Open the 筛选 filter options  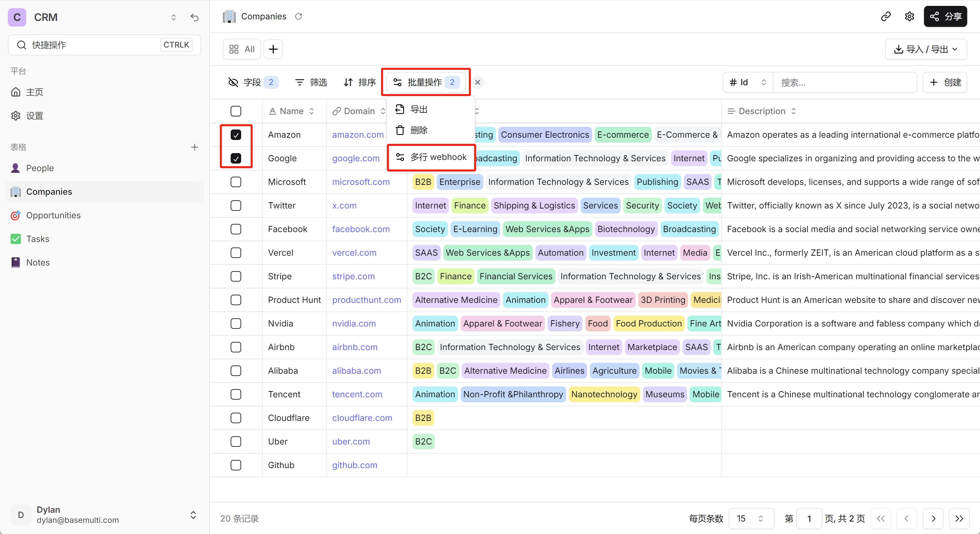(311, 82)
